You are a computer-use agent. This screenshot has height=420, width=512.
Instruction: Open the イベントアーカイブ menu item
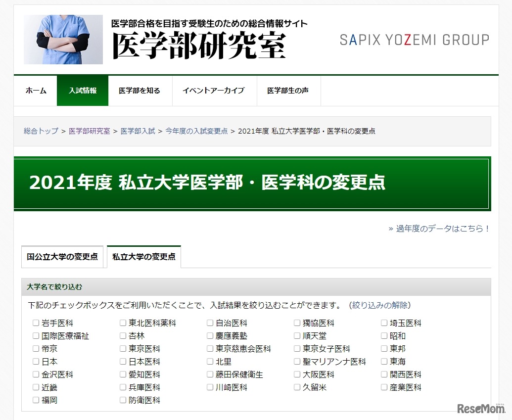pyautogui.click(x=214, y=91)
